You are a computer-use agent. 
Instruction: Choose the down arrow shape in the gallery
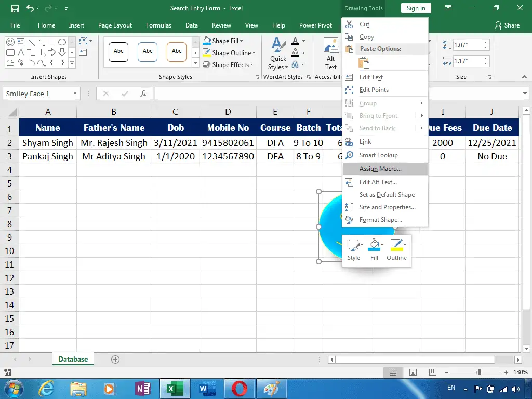(62, 52)
